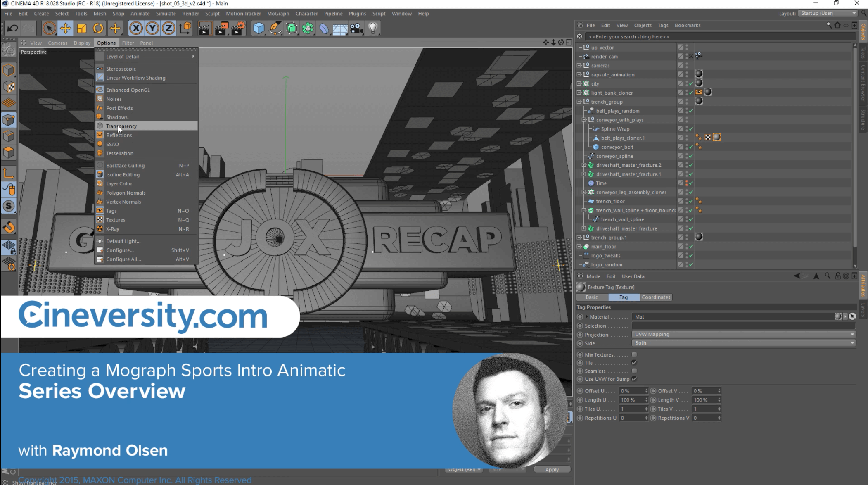Switch to the Coordinates tab
This screenshot has height=485, width=868.
[x=656, y=297]
